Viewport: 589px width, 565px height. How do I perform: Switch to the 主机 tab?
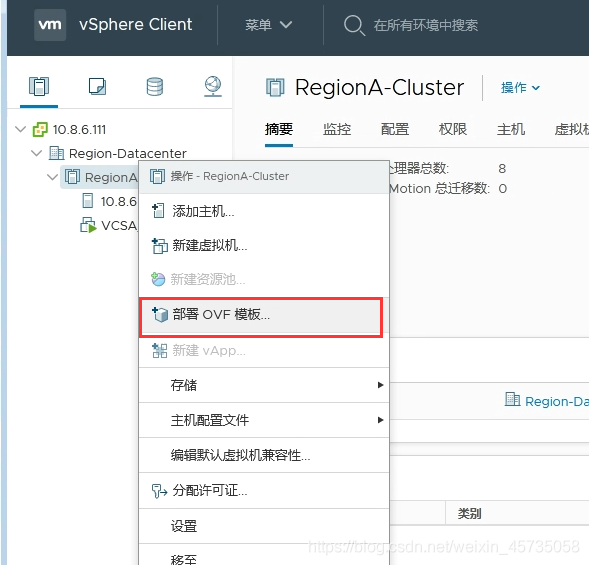[511, 129]
